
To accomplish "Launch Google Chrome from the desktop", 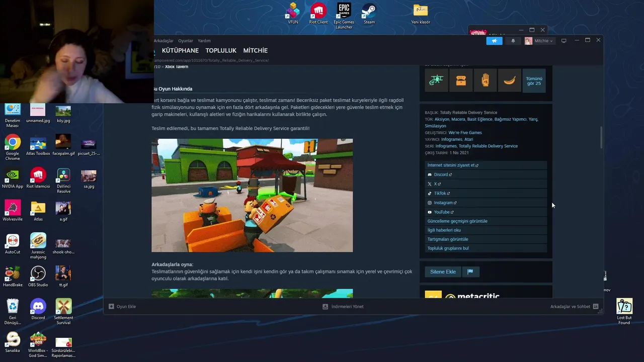I will [13, 148].
